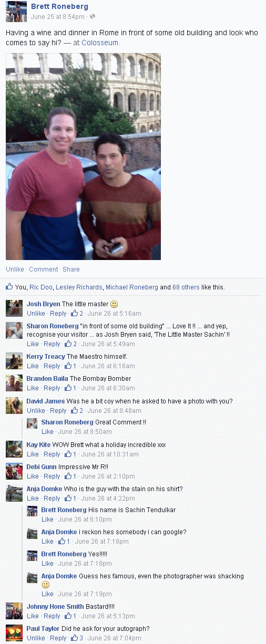The width and height of the screenshot is (266, 644).
Task: Open Kerry Treacy's commenter avatar
Action: coord(14,361)
